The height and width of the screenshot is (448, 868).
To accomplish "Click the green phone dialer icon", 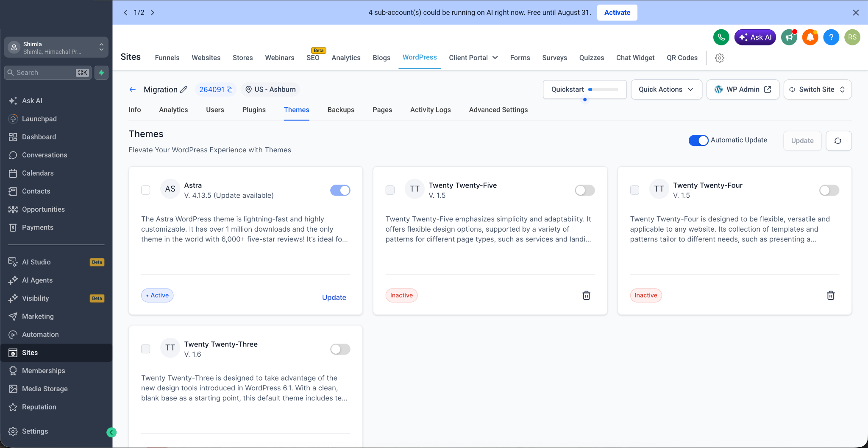I will point(721,37).
